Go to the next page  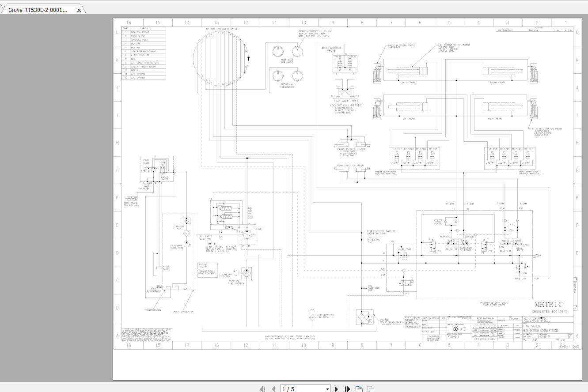tap(337, 389)
